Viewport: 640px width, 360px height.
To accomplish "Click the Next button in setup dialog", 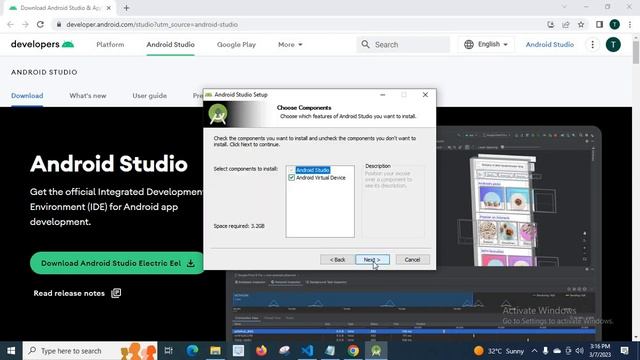I will click(x=372, y=260).
